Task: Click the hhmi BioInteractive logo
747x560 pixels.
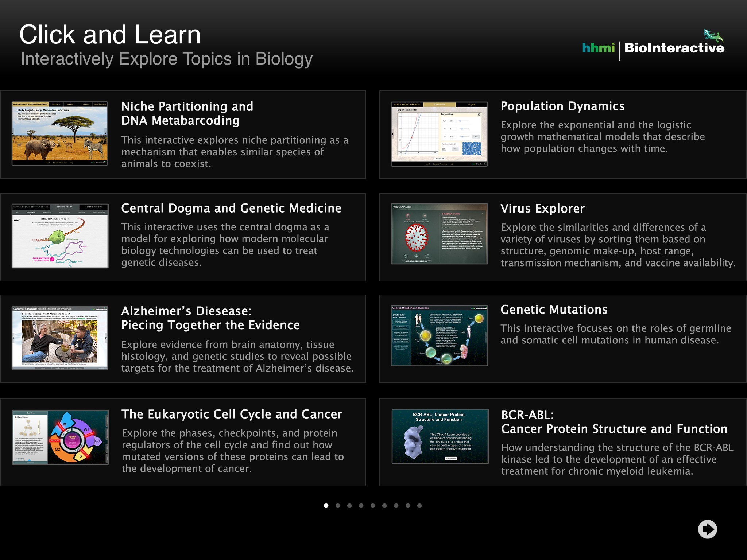Action: (x=653, y=45)
